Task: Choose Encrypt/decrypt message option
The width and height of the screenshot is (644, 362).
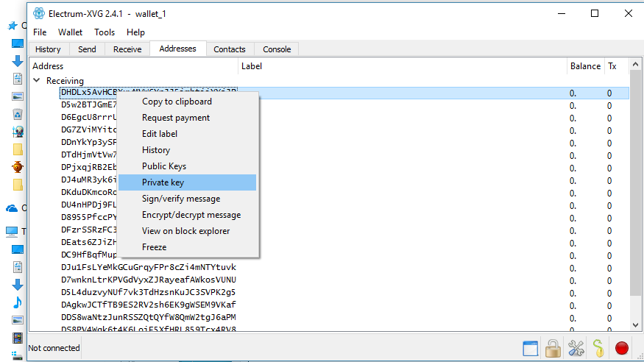Action: [x=187, y=215]
